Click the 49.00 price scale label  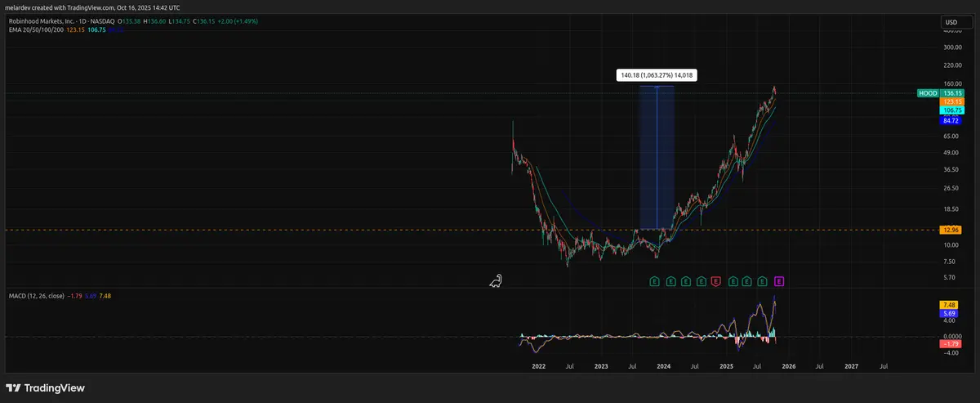tap(950, 153)
